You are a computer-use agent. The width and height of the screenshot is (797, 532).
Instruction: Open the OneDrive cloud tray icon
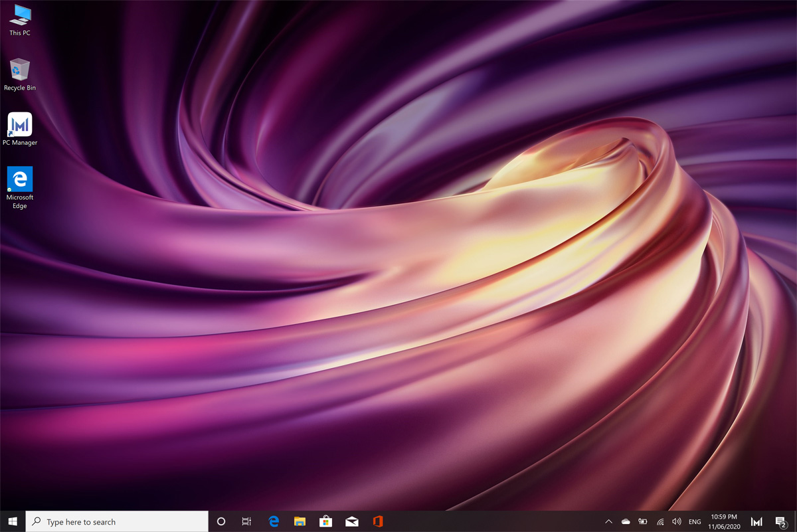626,521
